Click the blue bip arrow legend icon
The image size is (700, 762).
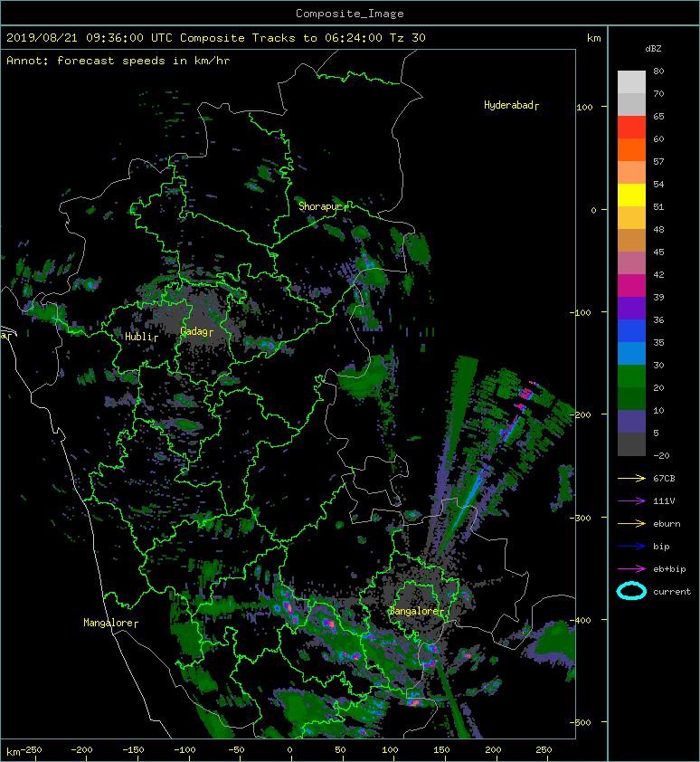[x=631, y=547]
